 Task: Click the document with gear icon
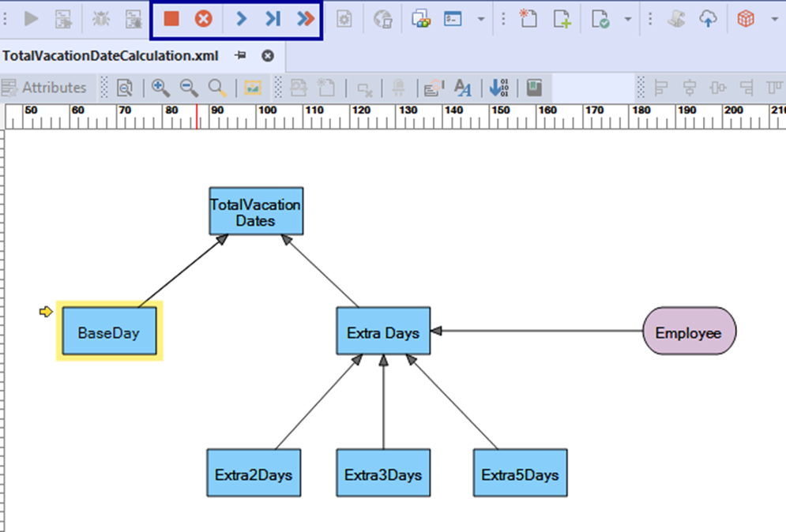coord(344,19)
